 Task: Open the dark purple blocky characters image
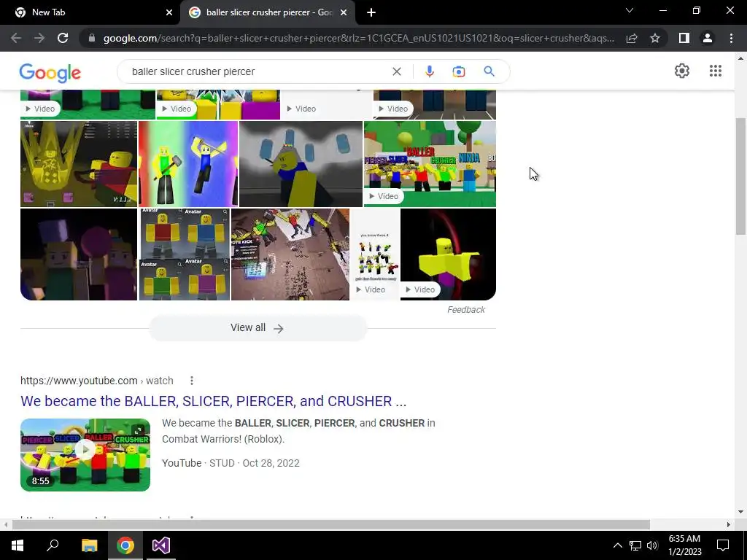[x=79, y=254]
